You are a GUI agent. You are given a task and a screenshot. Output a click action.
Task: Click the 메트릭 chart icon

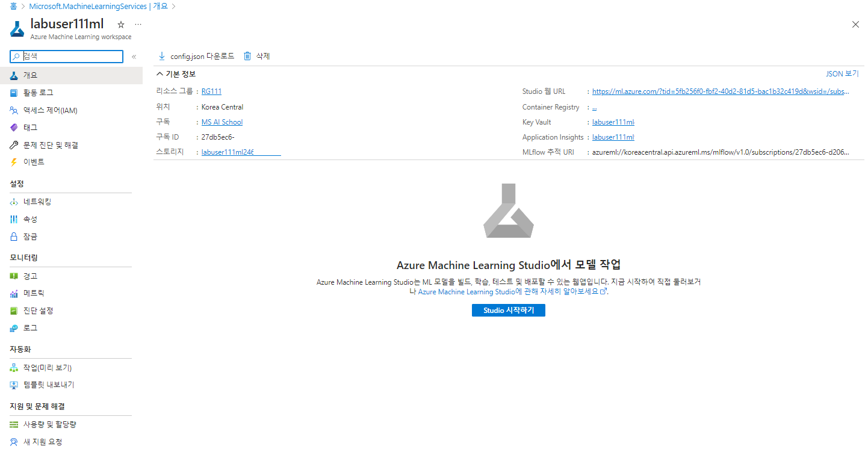coord(14,293)
